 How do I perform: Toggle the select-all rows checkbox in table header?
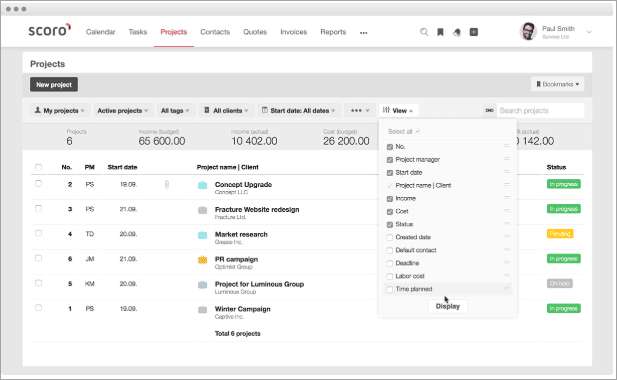point(38,167)
